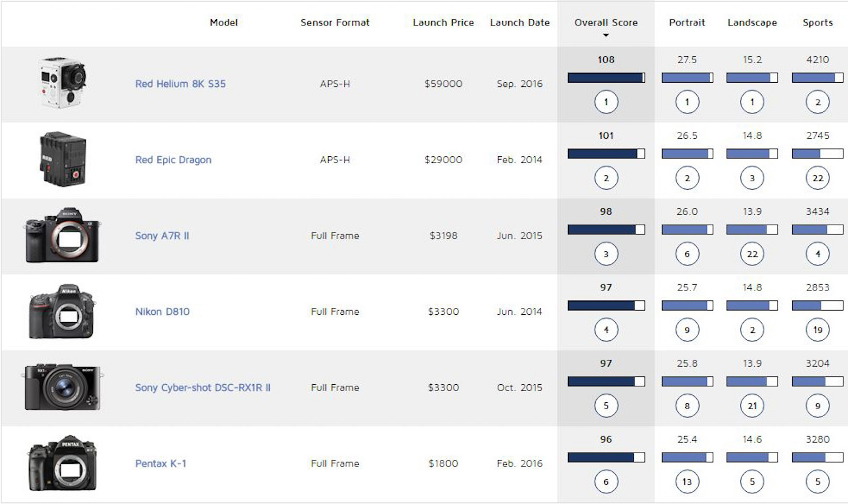Sort table by Portrait column
The height and width of the screenshot is (504, 848).
click(687, 22)
